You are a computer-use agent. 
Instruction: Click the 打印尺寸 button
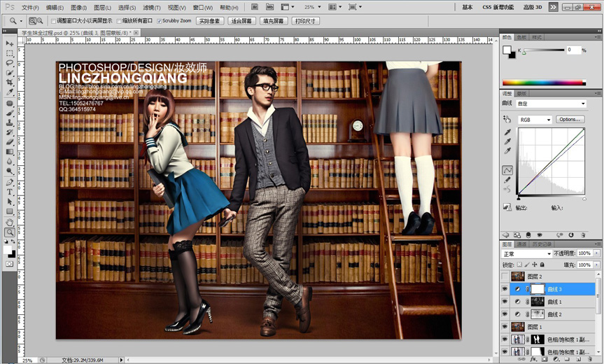click(305, 21)
